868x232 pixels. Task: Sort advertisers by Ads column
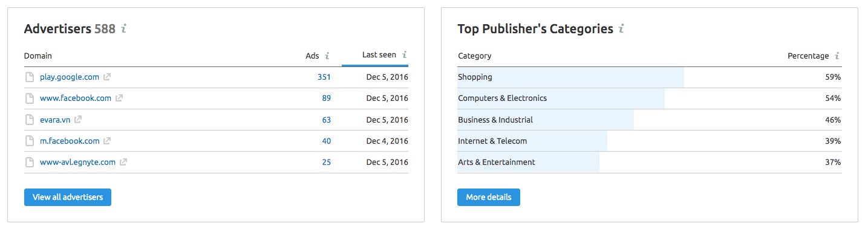(x=312, y=56)
